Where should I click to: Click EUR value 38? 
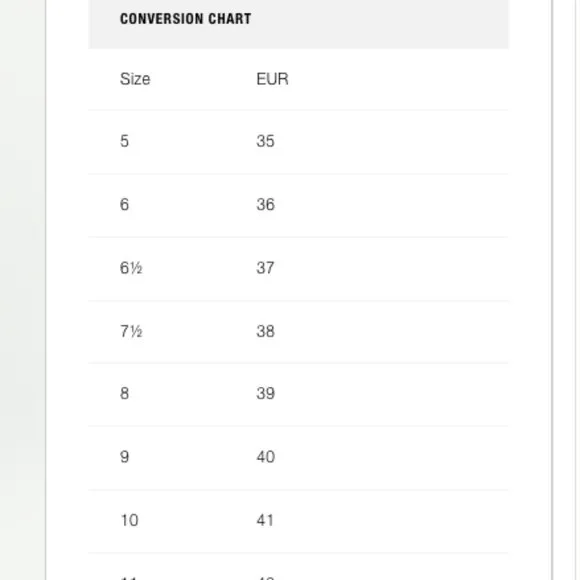[265, 331]
